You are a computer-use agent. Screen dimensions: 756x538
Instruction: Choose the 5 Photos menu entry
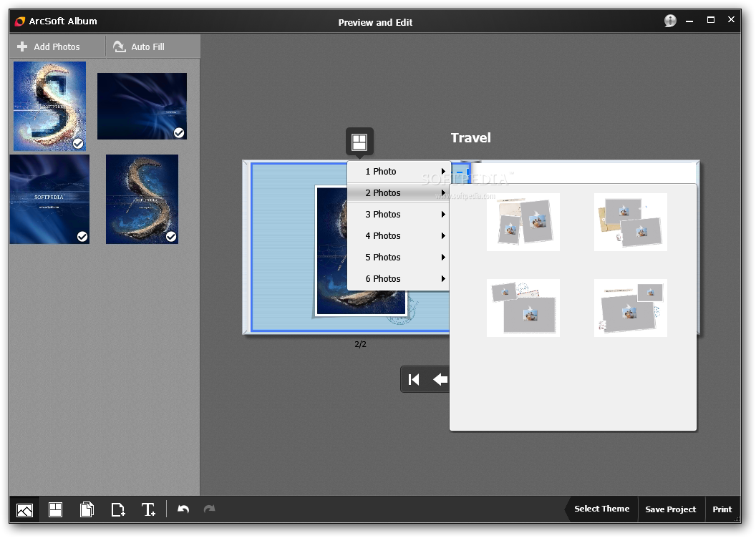[x=399, y=258]
